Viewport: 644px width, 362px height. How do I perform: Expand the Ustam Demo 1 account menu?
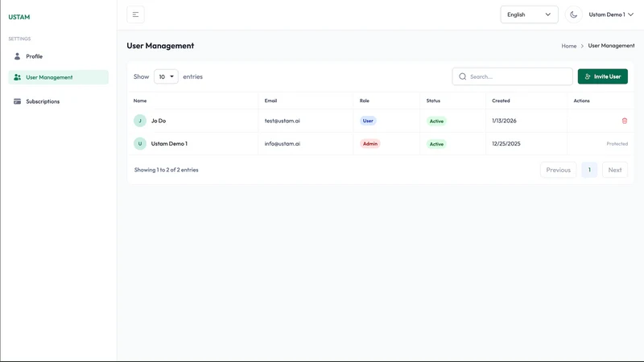pos(611,14)
